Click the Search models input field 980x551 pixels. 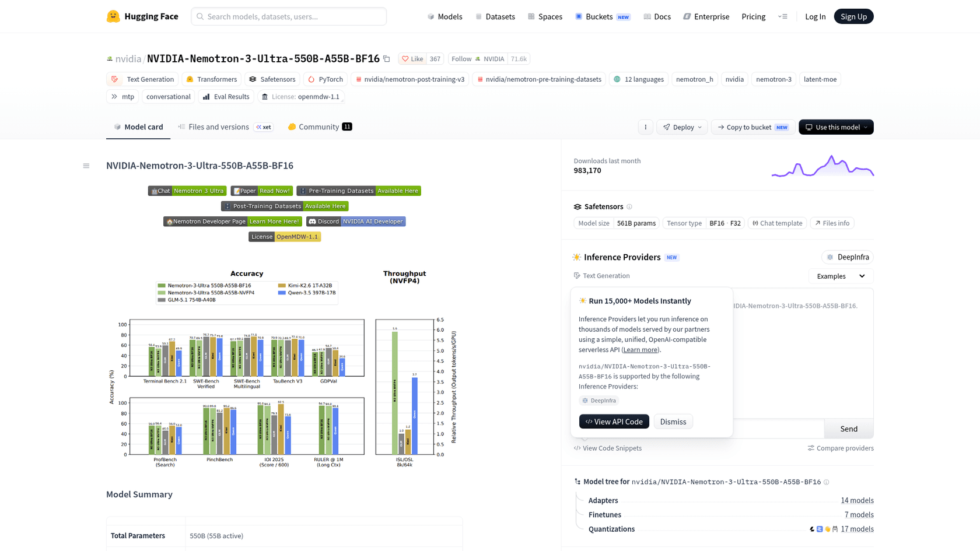pos(289,16)
